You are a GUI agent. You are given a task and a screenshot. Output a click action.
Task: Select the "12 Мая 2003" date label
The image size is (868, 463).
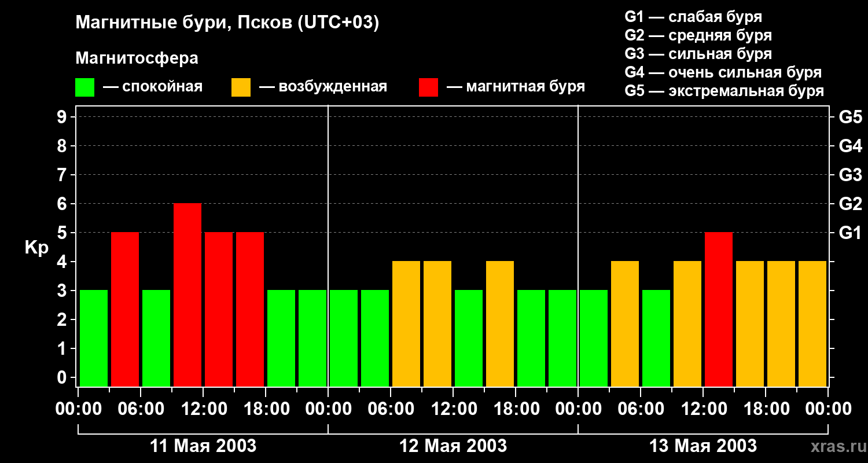453,446
